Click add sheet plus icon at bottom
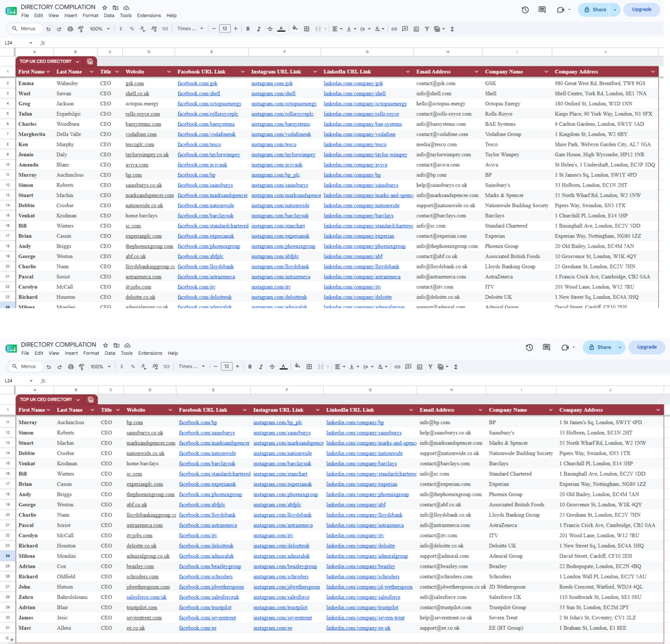Screen dimensions: 670x644 pos(11,639)
